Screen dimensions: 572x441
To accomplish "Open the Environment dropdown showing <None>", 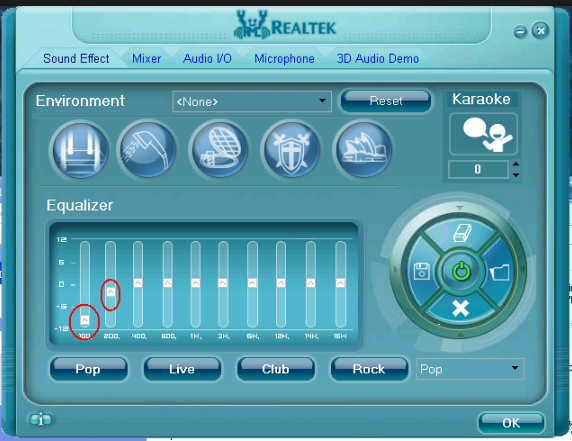I will (x=252, y=101).
